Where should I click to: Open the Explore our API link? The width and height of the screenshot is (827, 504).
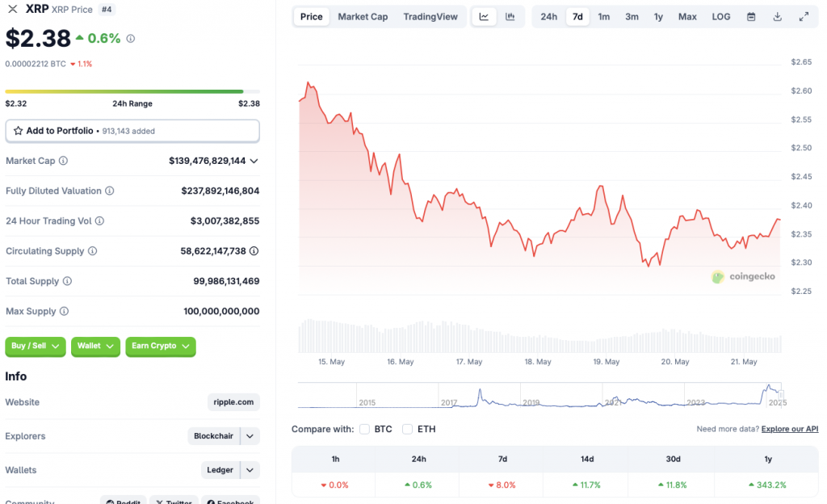[789, 429]
